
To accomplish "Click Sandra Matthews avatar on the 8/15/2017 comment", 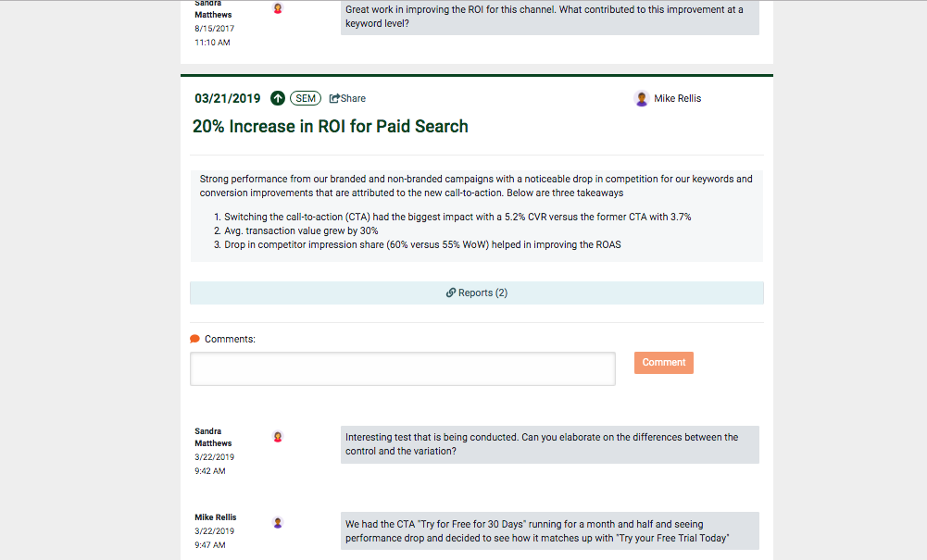I will (x=278, y=8).
